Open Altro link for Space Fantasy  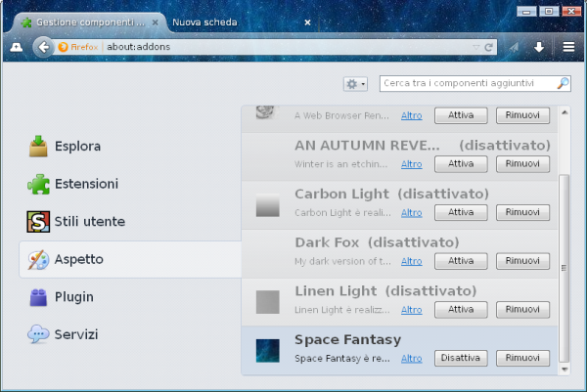(x=412, y=359)
